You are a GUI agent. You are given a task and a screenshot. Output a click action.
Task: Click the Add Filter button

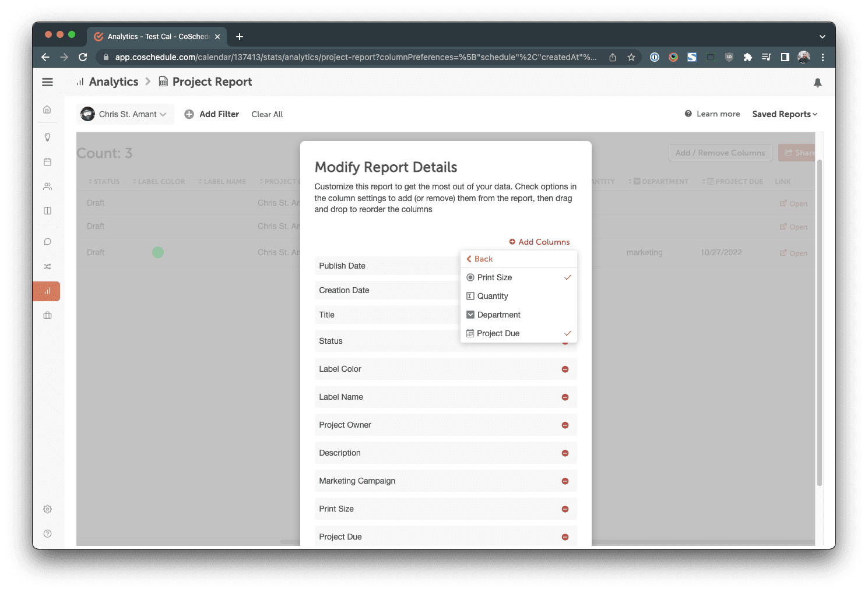[x=212, y=114]
